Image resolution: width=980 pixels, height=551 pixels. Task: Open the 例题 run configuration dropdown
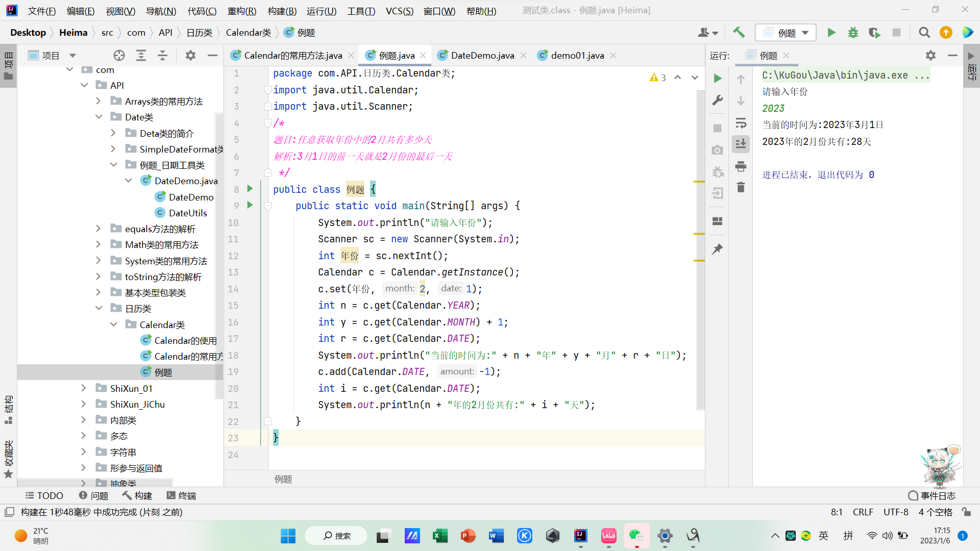[786, 33]
